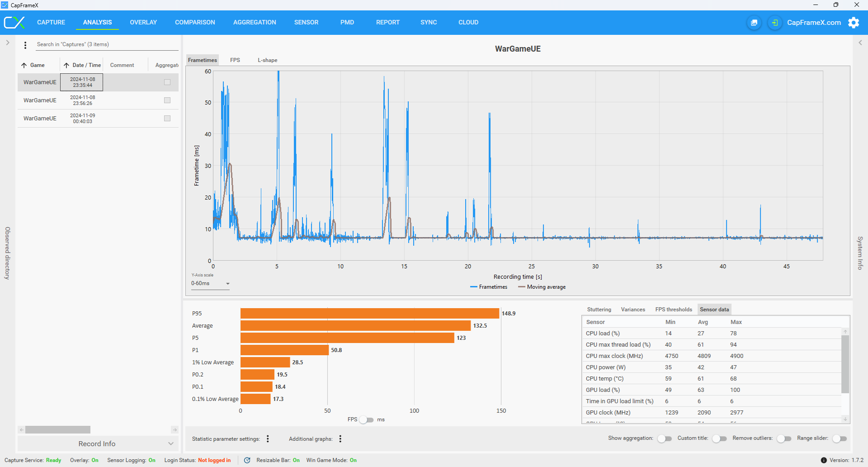868x467 pixels.
Task: Toggle Show aggregation switch
Action: pos(665,438)
